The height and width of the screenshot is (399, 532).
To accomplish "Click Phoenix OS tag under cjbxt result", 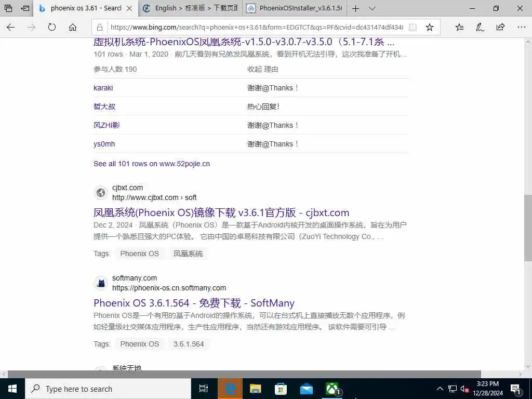I will tap(139, 254).
